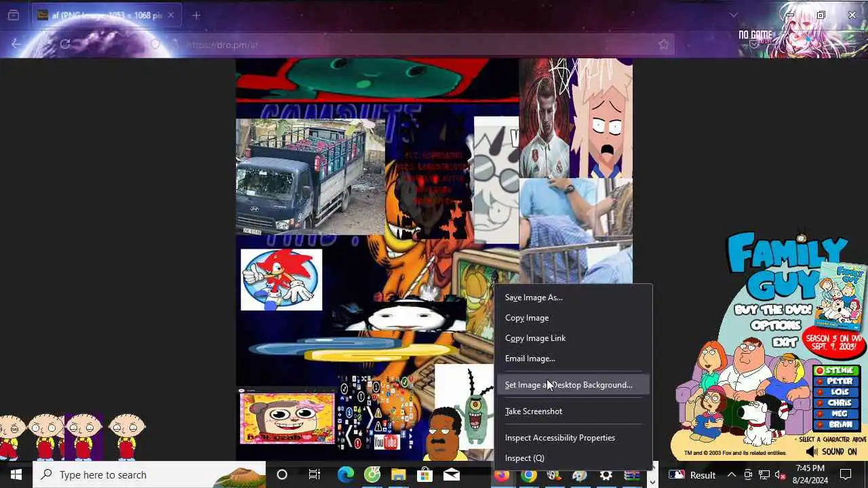Open the shield tracking protection icon

(156, 44)
